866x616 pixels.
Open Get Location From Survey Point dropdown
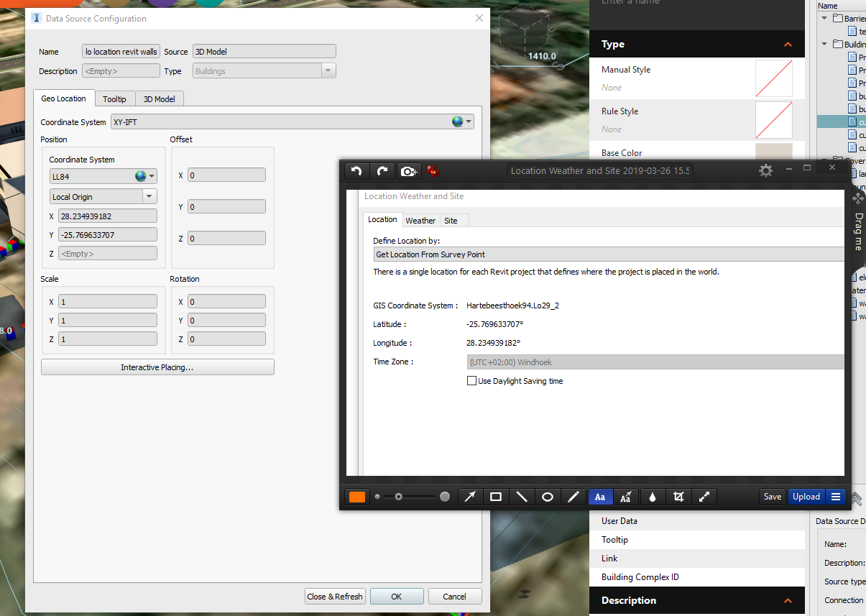609,254
